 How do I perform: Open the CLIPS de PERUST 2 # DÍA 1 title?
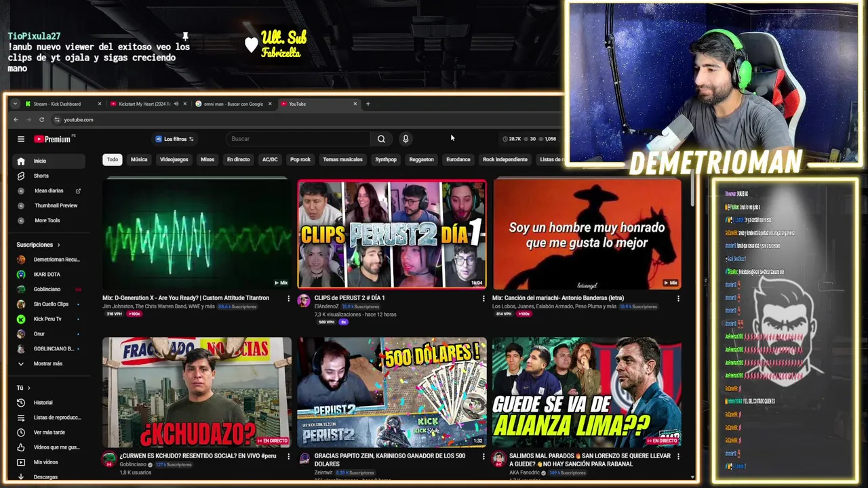point(349,298)
